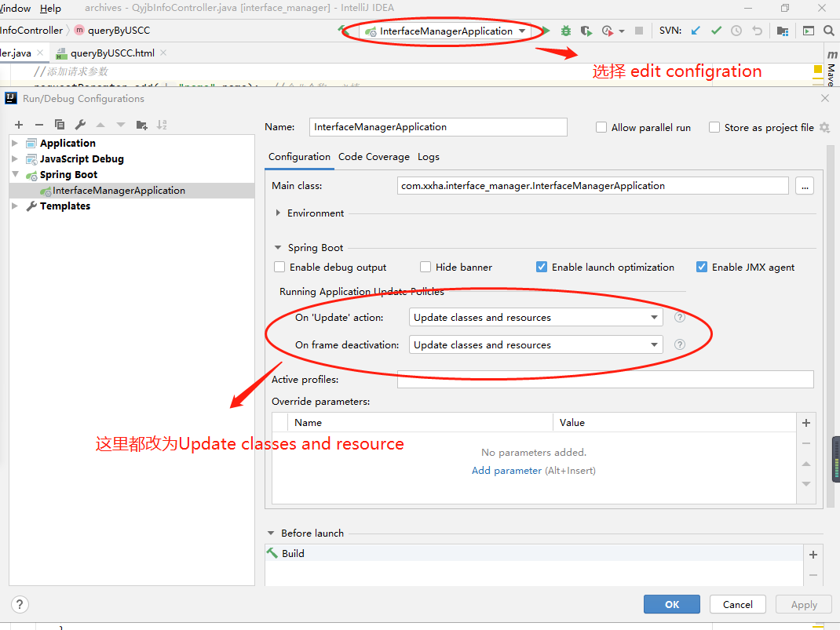Expand the Application tree node

[15, 143]
